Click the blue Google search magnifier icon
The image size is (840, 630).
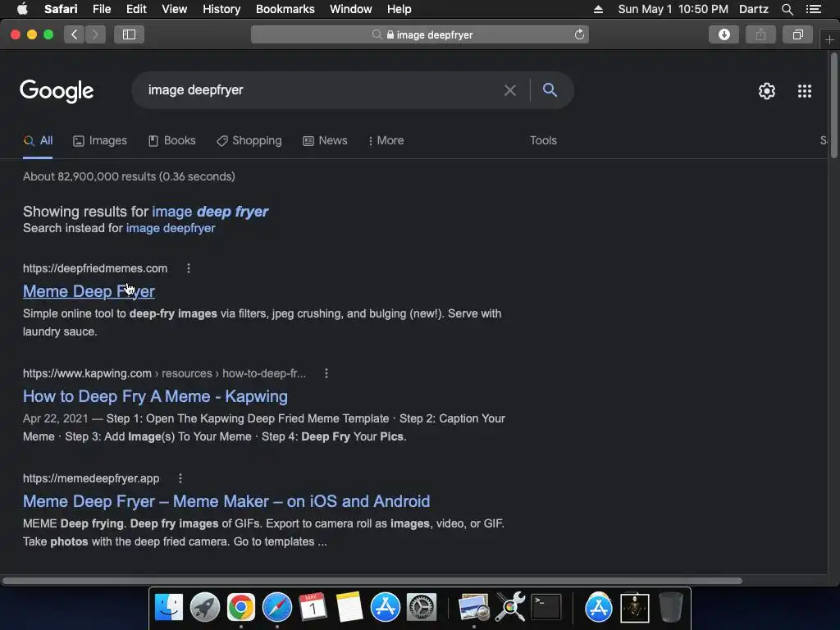[x=550, y=90]
